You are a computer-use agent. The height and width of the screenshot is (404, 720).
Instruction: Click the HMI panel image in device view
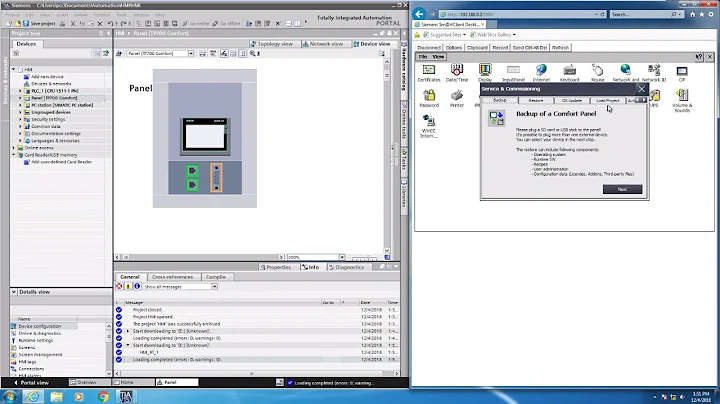pyautogui.click(x=205, y=135)
